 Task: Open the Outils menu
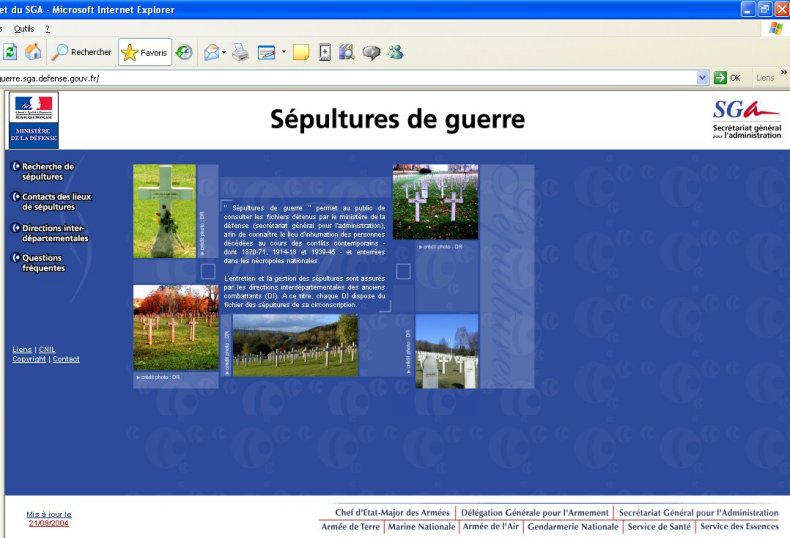tap(24, 29)
